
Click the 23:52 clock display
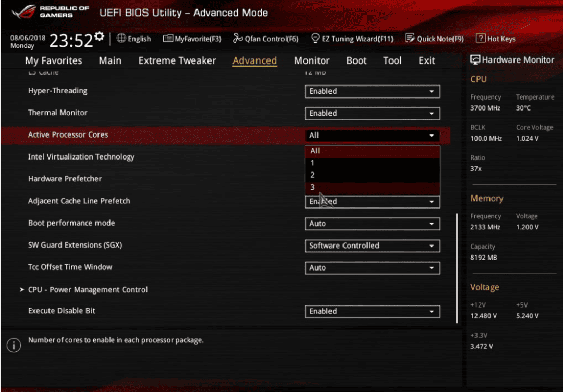(x=71, y=40)
